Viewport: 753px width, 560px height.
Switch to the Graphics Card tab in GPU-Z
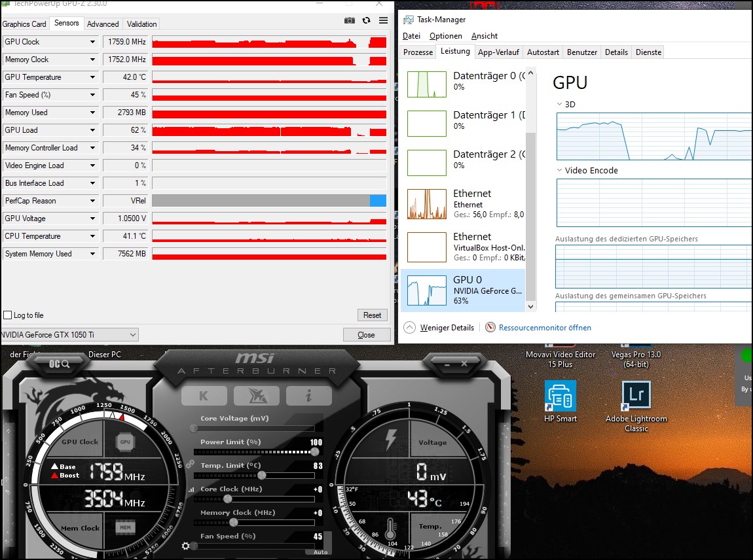tap(24, 24)
